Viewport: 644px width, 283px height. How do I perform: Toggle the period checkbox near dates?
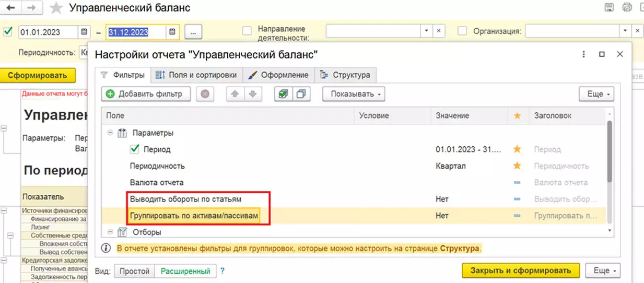coord(8,32)
